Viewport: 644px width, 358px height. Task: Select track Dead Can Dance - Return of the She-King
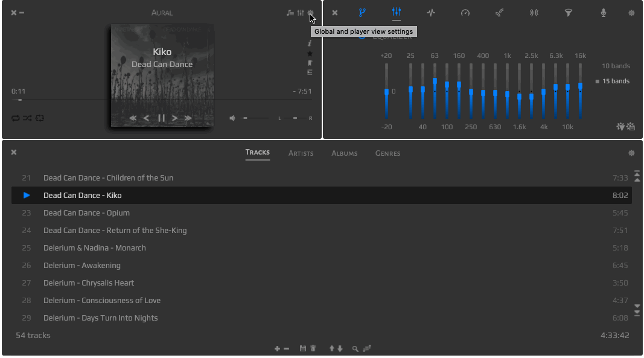pyautogui.click(x=322, y=231)
